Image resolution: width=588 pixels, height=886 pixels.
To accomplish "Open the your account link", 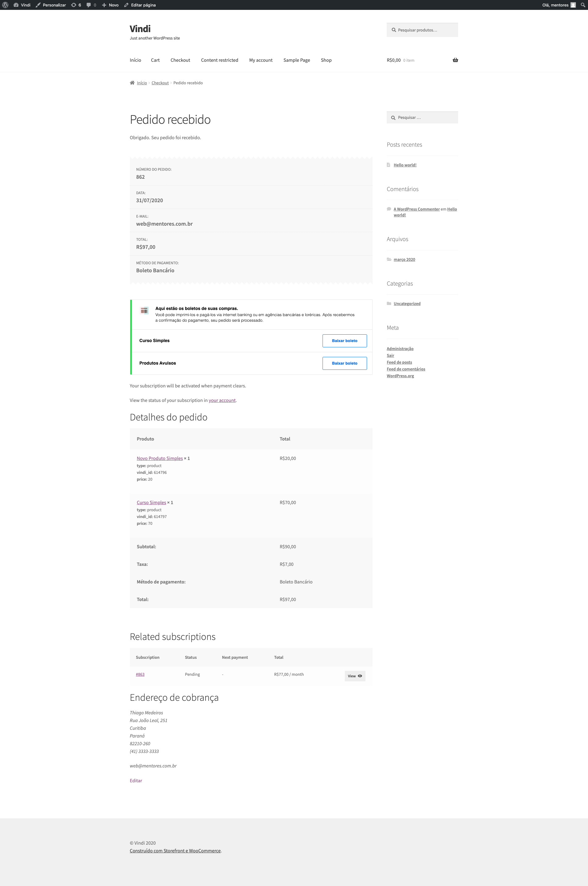I will [222, 400].
